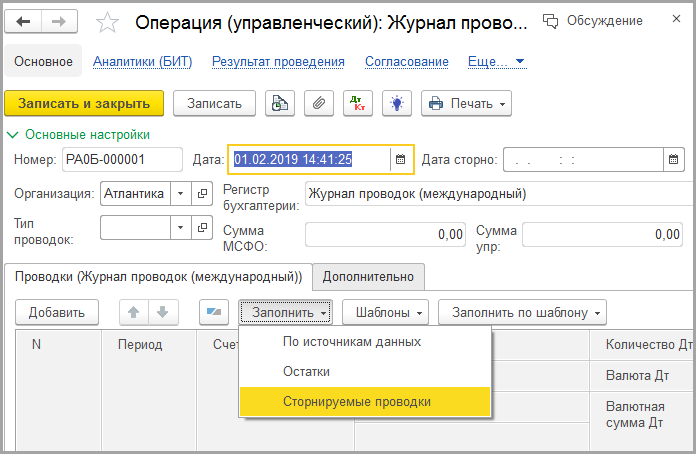This screenshot has height=454, width=696.
Task: Click into the Сумма МСФО field
Action: coord(386,234)
